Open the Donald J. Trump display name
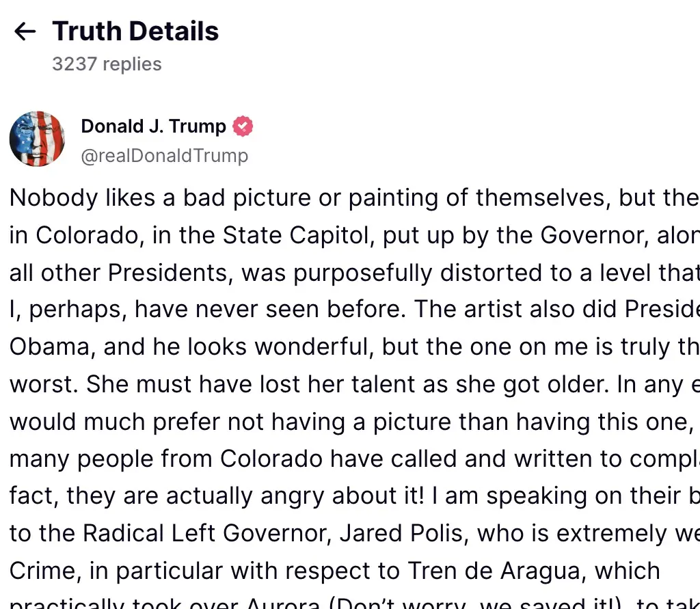Screen dimensions: 700x609 point(153,126)
